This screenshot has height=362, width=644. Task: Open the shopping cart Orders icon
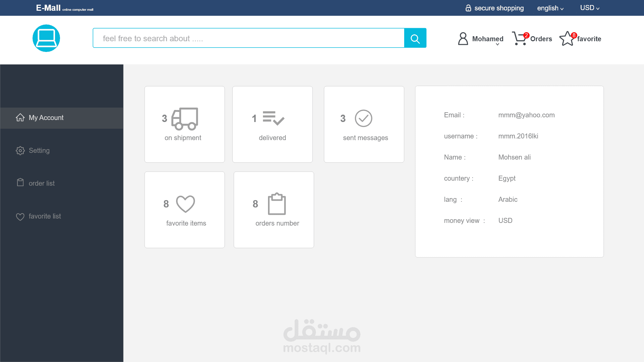coord(519,39)
